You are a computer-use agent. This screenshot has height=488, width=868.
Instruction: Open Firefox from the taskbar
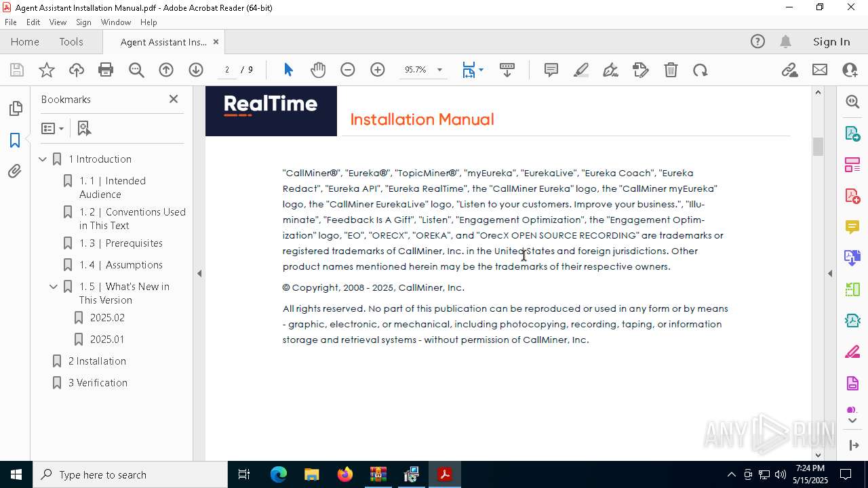[x=345, y=474]
